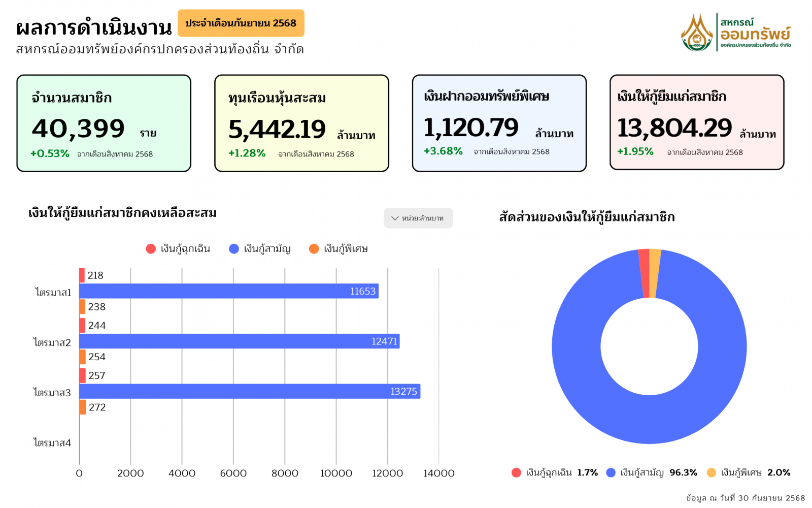The width and height of the screenshot is (812, 508).
Task: Select the ประจำเดือนกันยายน 2568 badge
Action: (241, 23)
